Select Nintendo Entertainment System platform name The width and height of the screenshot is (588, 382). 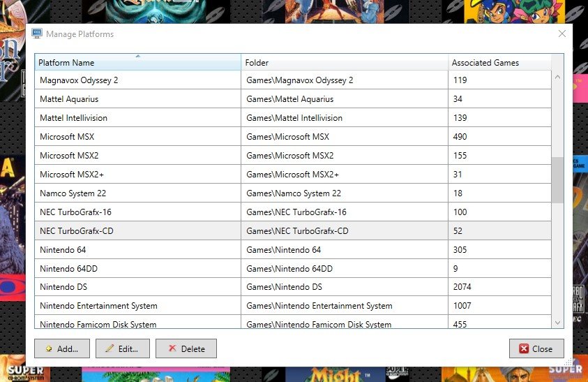98,306
